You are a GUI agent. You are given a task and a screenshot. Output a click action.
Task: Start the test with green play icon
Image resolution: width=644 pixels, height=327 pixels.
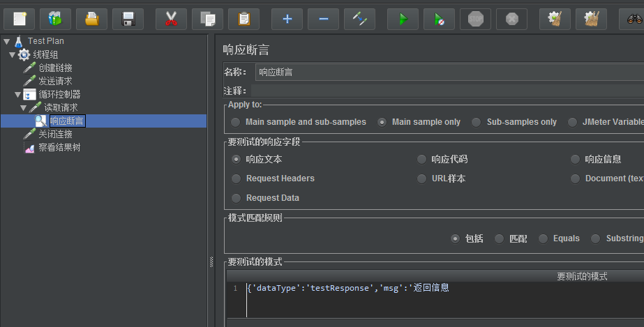tap(403, 19)
